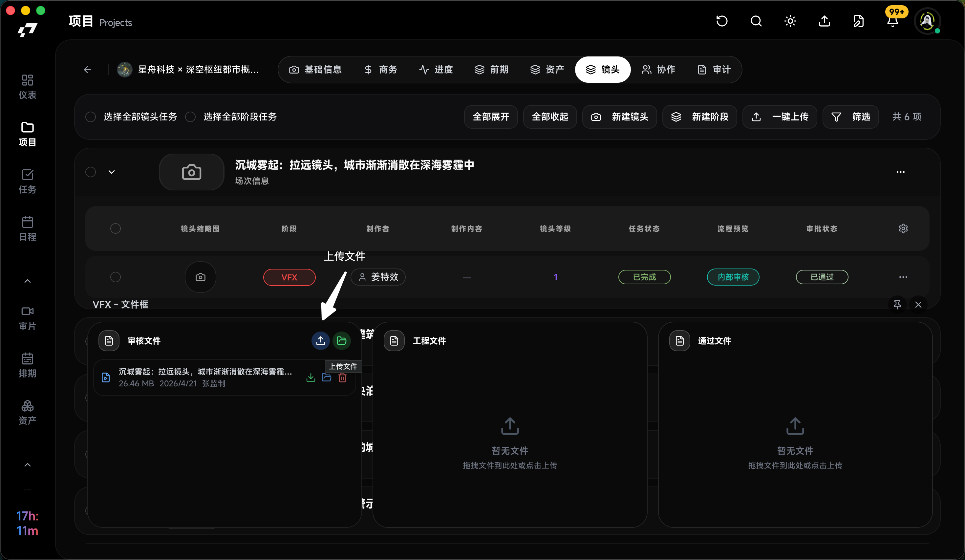Viewport: 965px width, 560px height.
Task: Download the 沉城雾起 review file
Action: coord(311,378)
